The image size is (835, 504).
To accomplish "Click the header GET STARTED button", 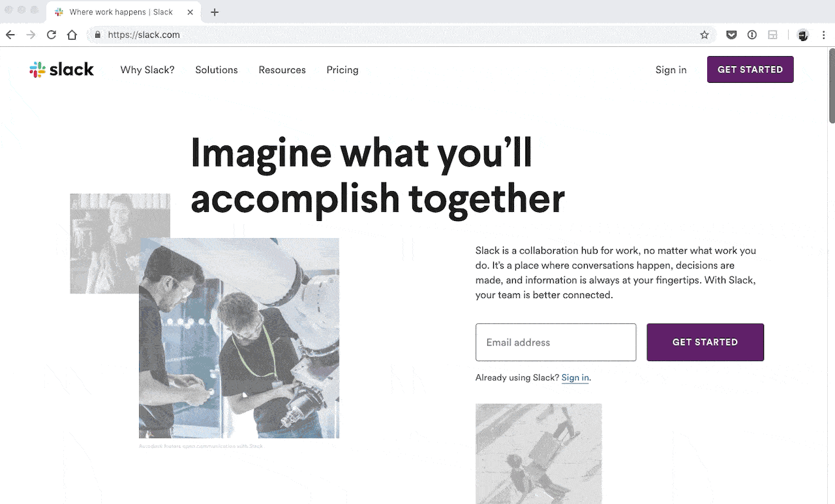I will coord(750,69).
